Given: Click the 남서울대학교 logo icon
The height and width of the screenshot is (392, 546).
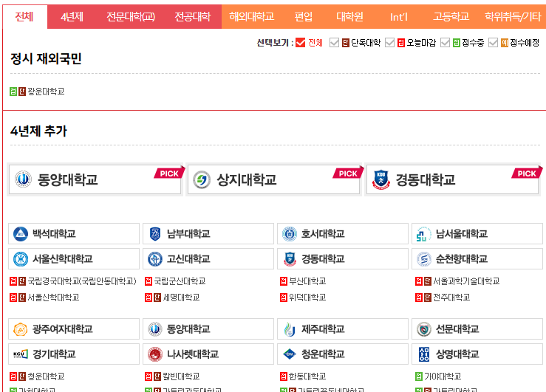Looking at the screenshot, I should (423, 234).
